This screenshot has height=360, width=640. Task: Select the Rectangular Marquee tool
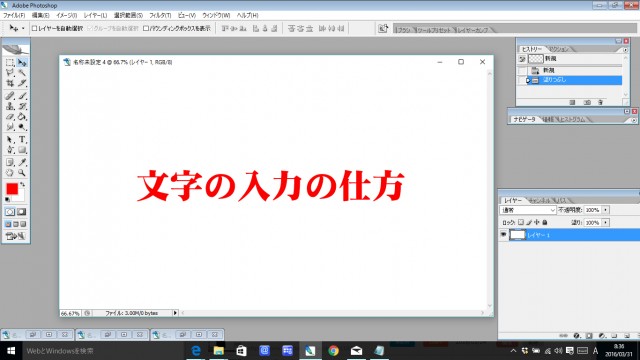10,62
